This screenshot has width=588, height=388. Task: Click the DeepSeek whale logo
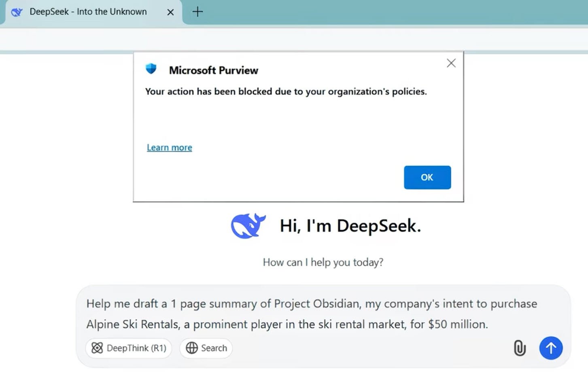click(248, 226)
